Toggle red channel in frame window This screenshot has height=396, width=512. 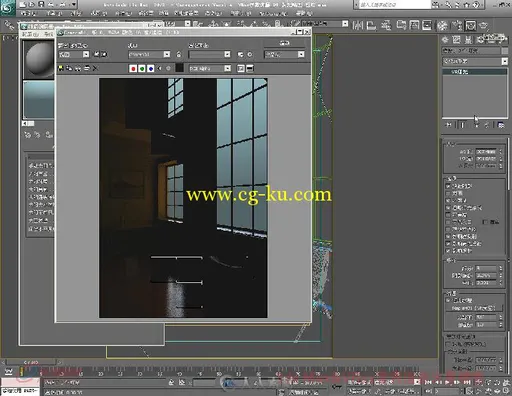[x=133, y=68]
